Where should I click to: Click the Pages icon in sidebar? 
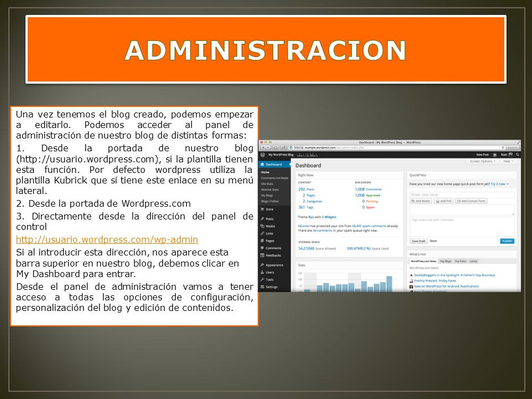(262, 241)
